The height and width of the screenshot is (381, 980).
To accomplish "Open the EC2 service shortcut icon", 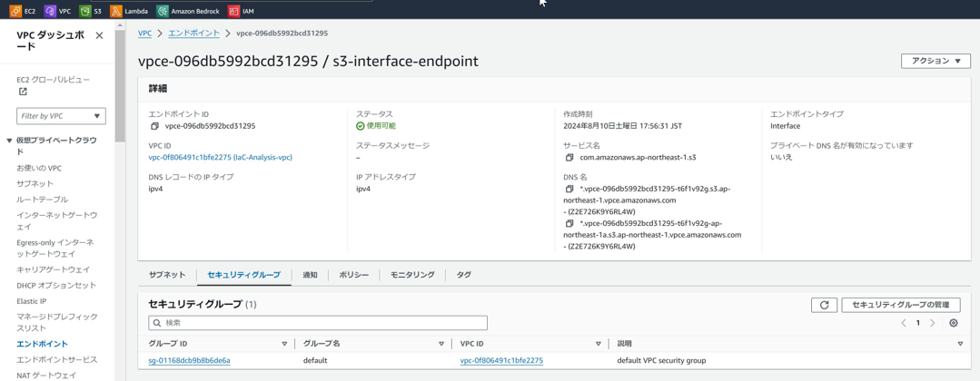I will click(x=16, y=11).
